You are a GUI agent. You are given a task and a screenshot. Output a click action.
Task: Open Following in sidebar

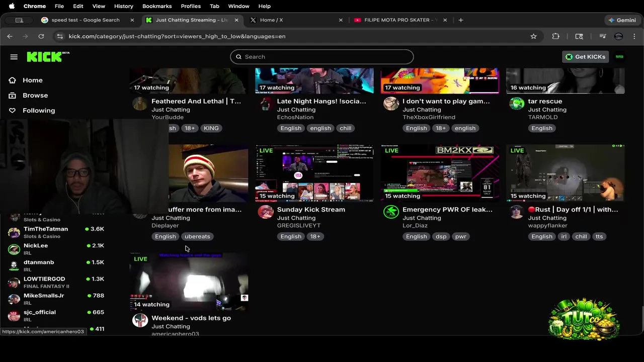pyautogui.click(x=39, y=110)
